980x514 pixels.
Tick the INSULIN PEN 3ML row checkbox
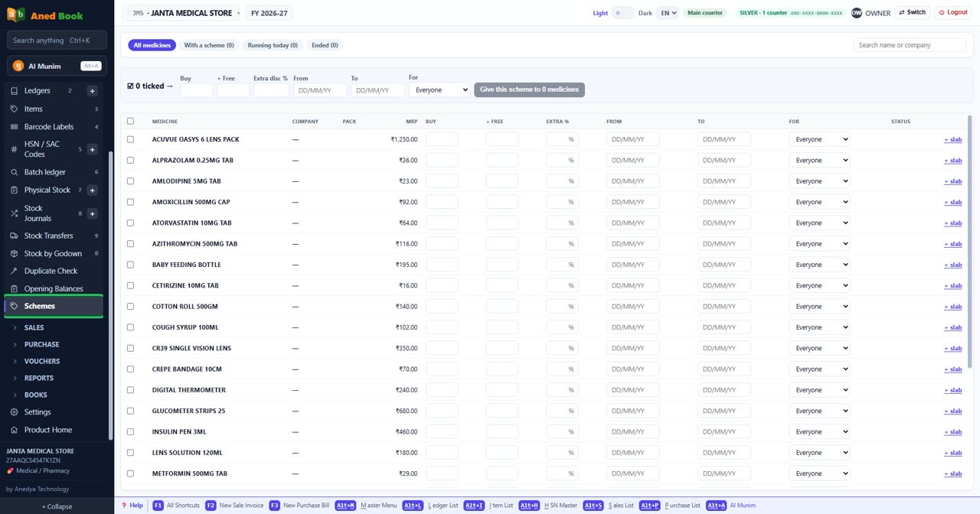tap(130, 431)
